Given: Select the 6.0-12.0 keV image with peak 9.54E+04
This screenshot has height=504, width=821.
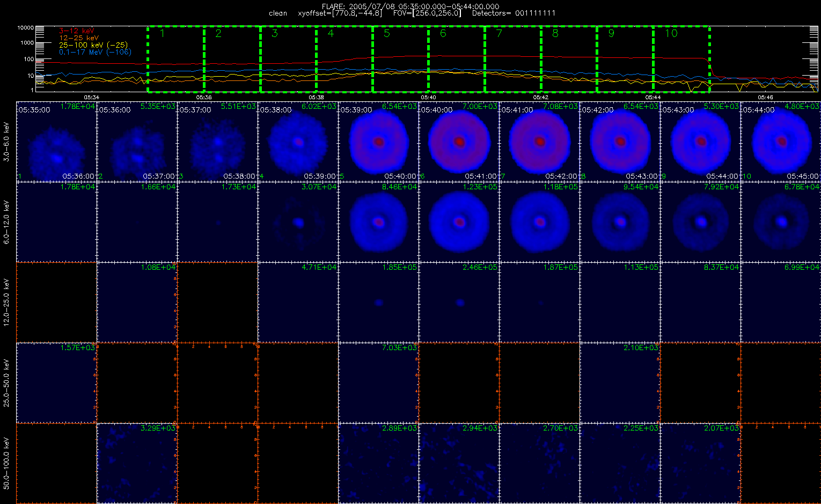Looking at the screenshot, I should 620,222.
